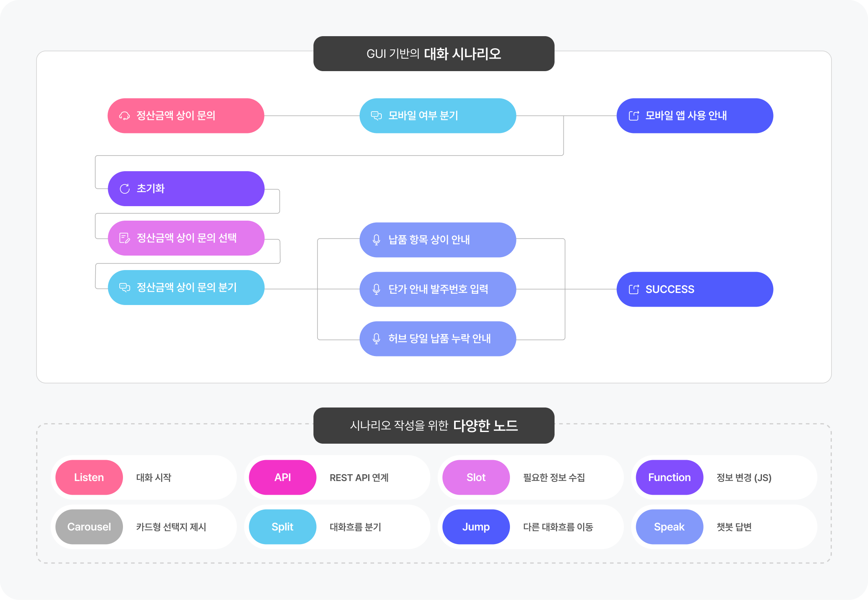Viewport: 868px width, 600px height.
Task: Click the 시나리오 작성을 위한 다양한 노드 header
Action: 434,426
